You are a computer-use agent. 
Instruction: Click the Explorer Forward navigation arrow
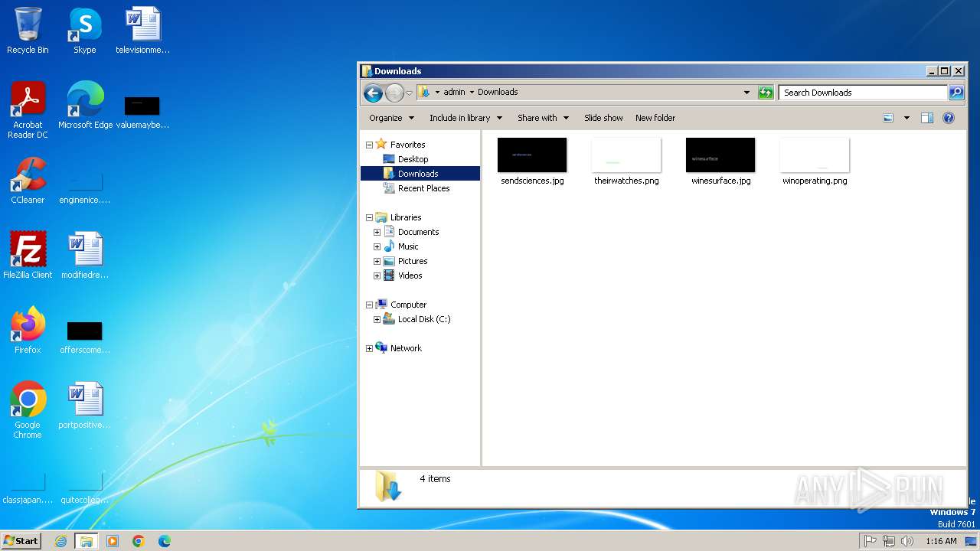394,93
